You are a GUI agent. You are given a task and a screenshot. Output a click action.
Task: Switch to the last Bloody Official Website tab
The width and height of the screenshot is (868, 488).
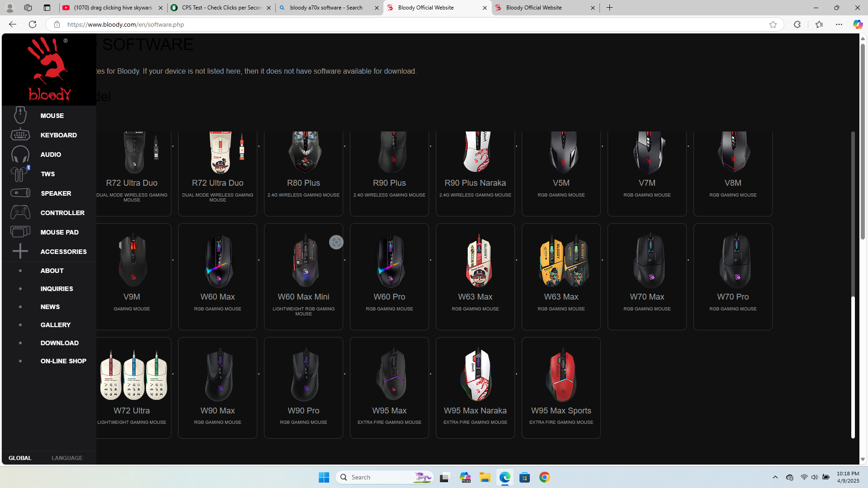[545, 8]
